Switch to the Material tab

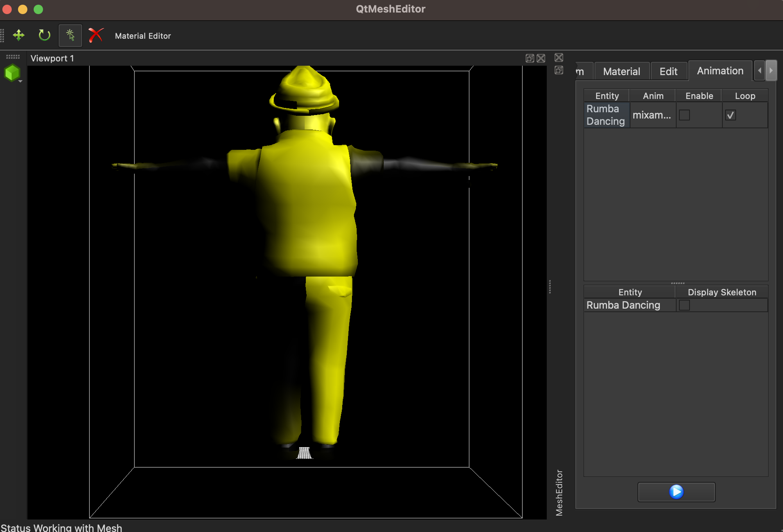pos(621,72)
